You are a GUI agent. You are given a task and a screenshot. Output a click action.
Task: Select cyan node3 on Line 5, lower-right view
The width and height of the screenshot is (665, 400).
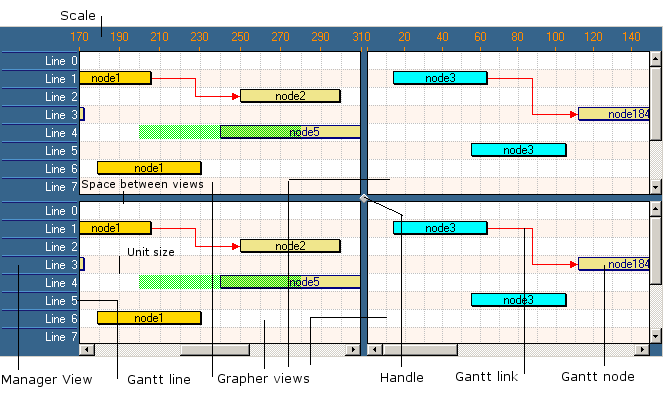click(x=518, y=300)
